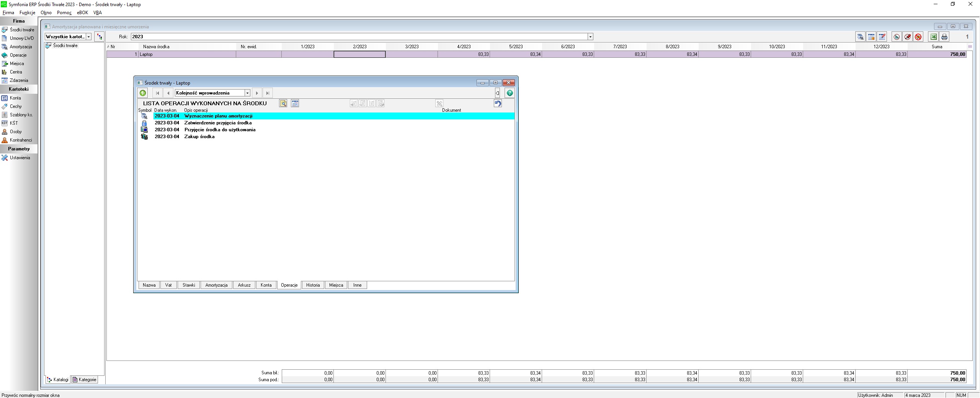Click the blue undo arrow icon

pyautogui.click(x=498, y=103)
